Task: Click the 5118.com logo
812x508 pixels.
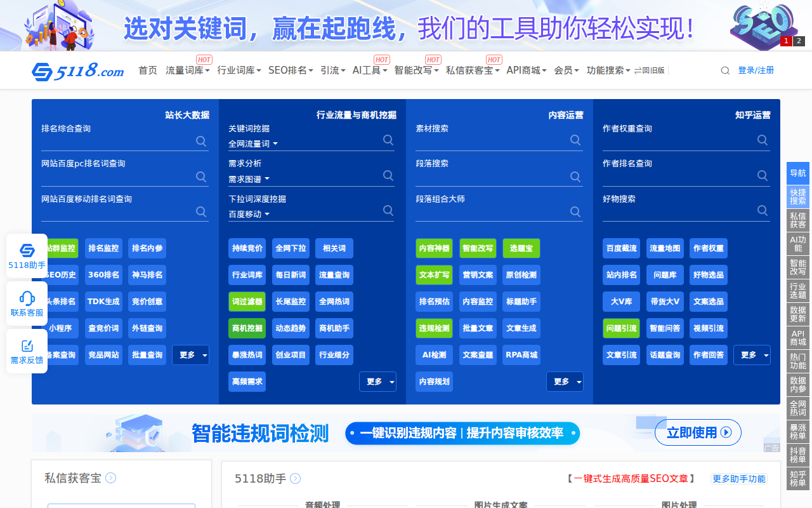Action: (x=77, y=71)
